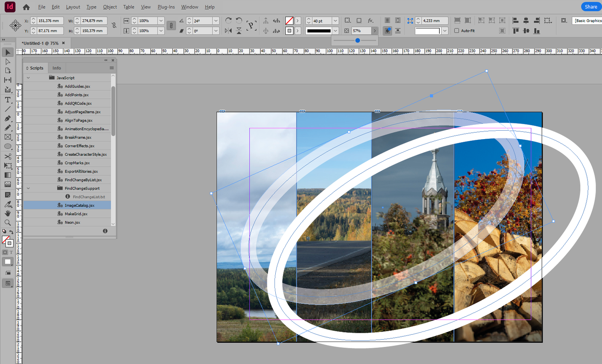Viewport: 602px width, 364px height.
Task: Switch to the Info panel tab
Action: click(x=57, y=68)
